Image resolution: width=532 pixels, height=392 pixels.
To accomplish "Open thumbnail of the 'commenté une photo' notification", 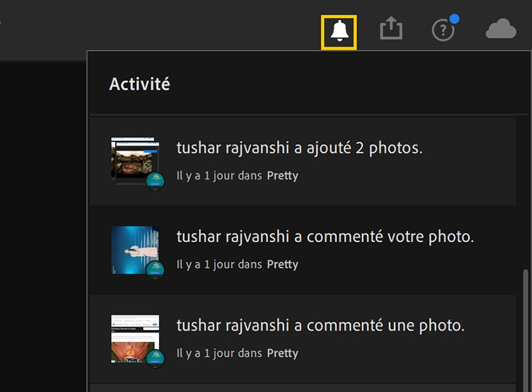I will pyautogui.click(x=133, y=336).
